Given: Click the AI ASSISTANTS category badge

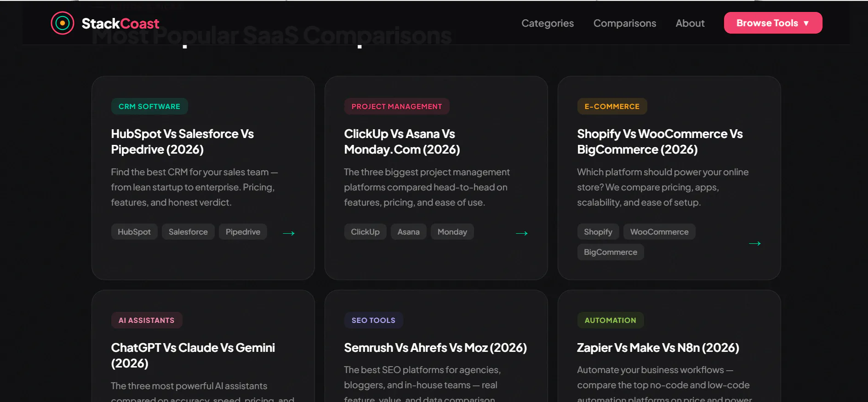Looking at the screenshot, I should [147, 320].
